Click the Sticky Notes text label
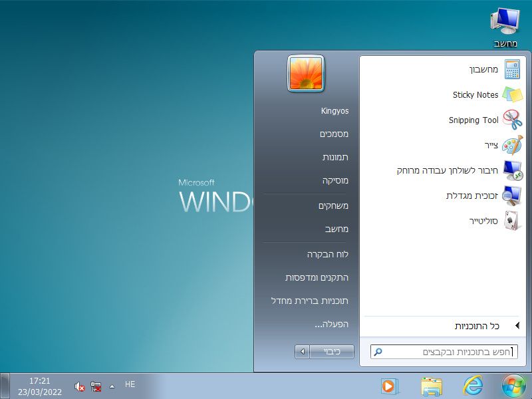Viewport: 532px width, 399px height. (x=475, y=94)
